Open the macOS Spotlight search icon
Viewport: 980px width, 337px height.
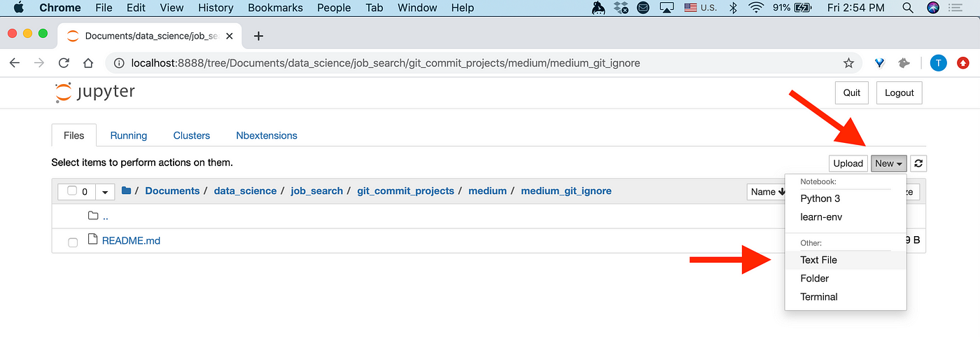908,8
